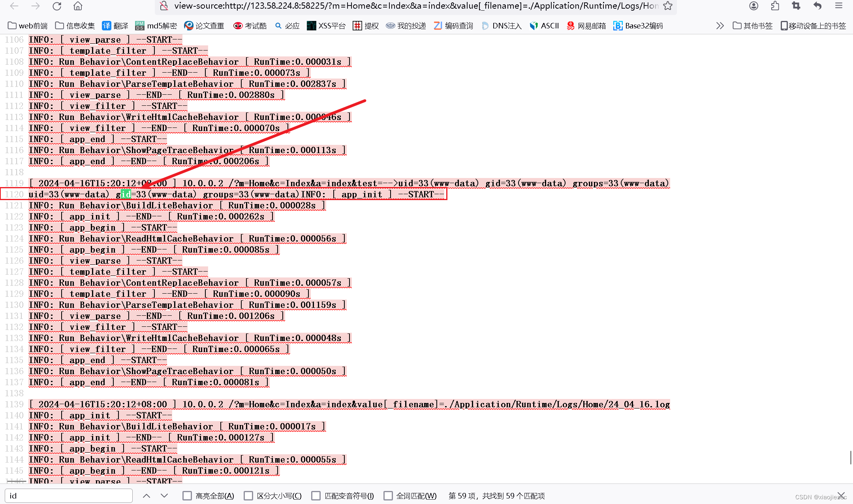Open the XSS平台 bookmark
The height and width of the screenshot is (504, 853).
(326, 26)
